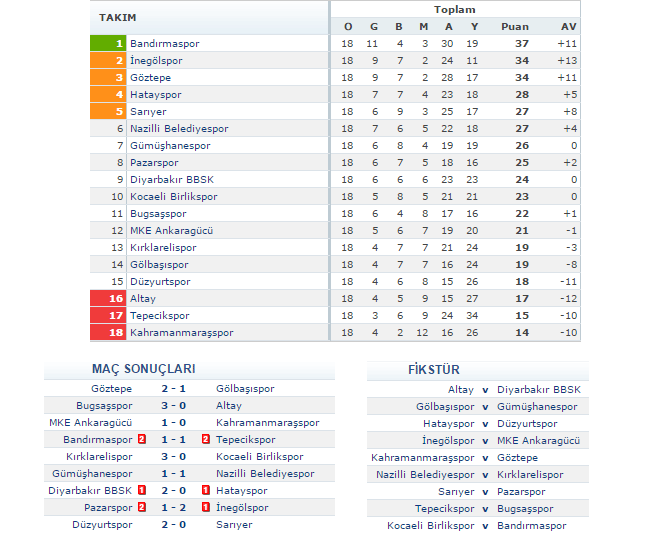Click the orange rank 2 badge

[x=108, y=61]
